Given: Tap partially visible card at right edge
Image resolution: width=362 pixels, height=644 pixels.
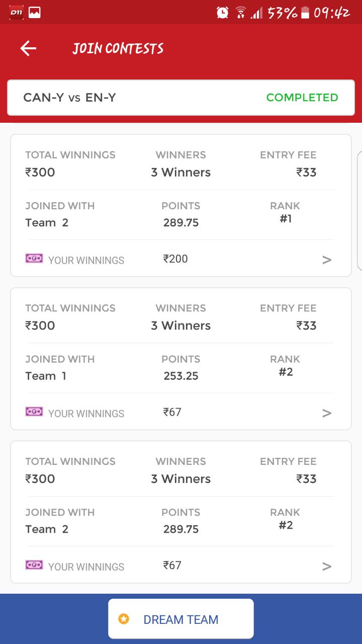Looking at the screenshot, I should point(359,211).
